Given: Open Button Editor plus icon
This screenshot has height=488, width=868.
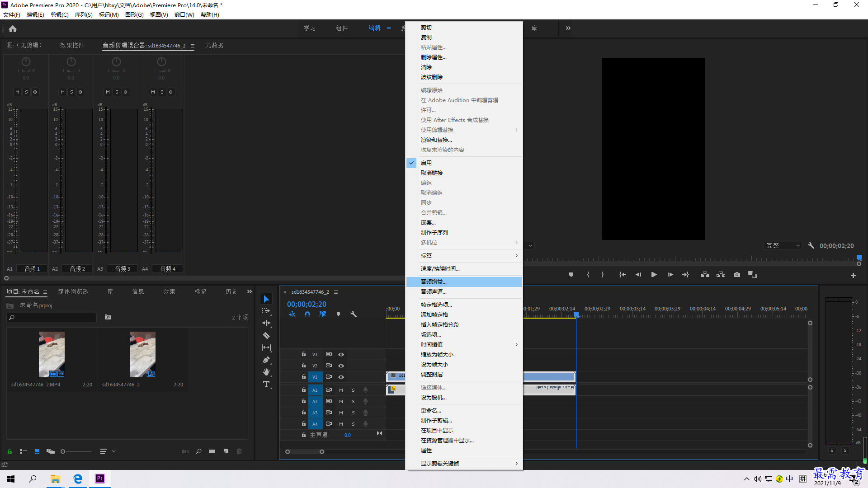Looking at the screenshot, I should (853, 275).
